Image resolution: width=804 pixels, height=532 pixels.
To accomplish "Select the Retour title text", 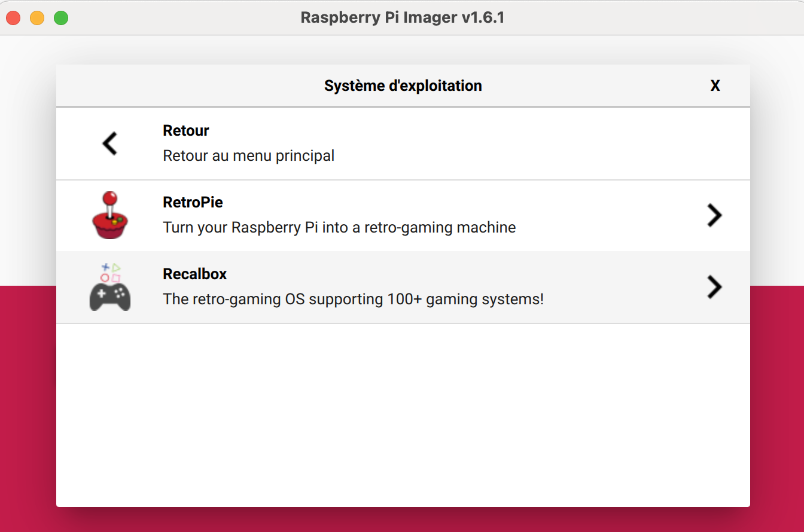I will 186,131.
